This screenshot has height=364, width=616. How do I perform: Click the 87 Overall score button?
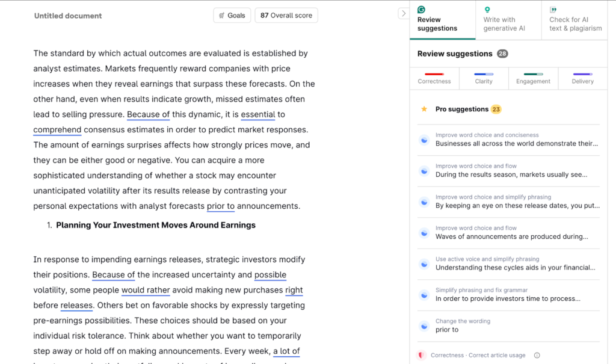(286, 16)
